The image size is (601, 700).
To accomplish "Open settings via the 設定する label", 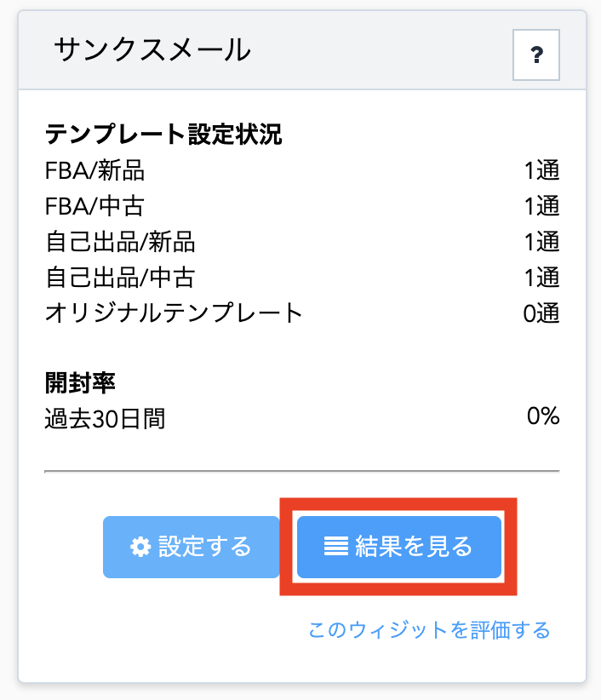I will tap(205, 547).
